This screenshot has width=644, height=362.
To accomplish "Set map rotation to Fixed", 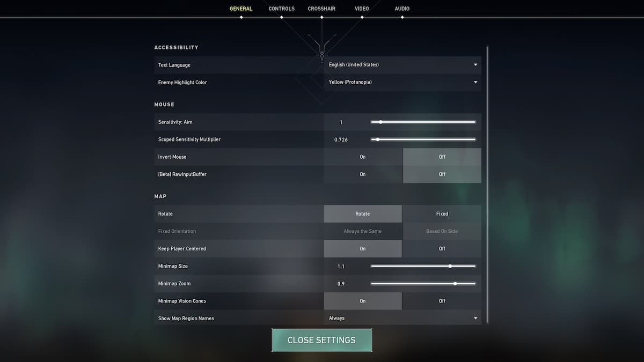I will (x=442, y=214).
